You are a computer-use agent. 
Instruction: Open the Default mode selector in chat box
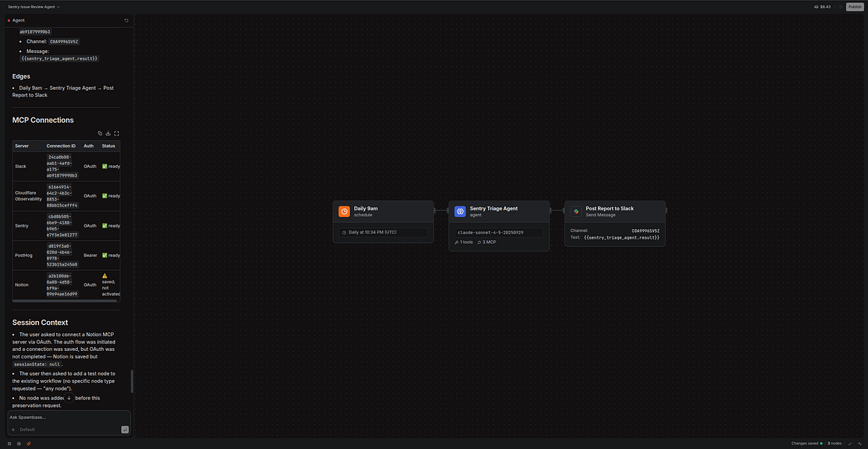click(x=28, y=430)
